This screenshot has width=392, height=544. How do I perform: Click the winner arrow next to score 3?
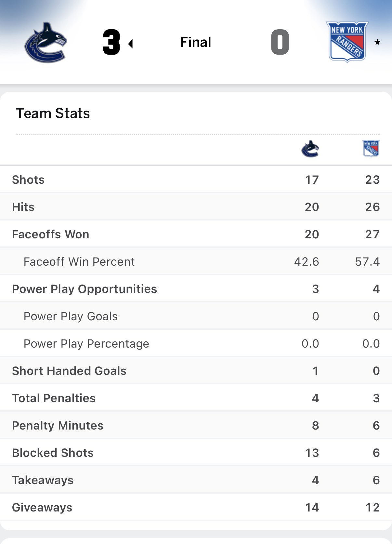[x=131, y=44]
